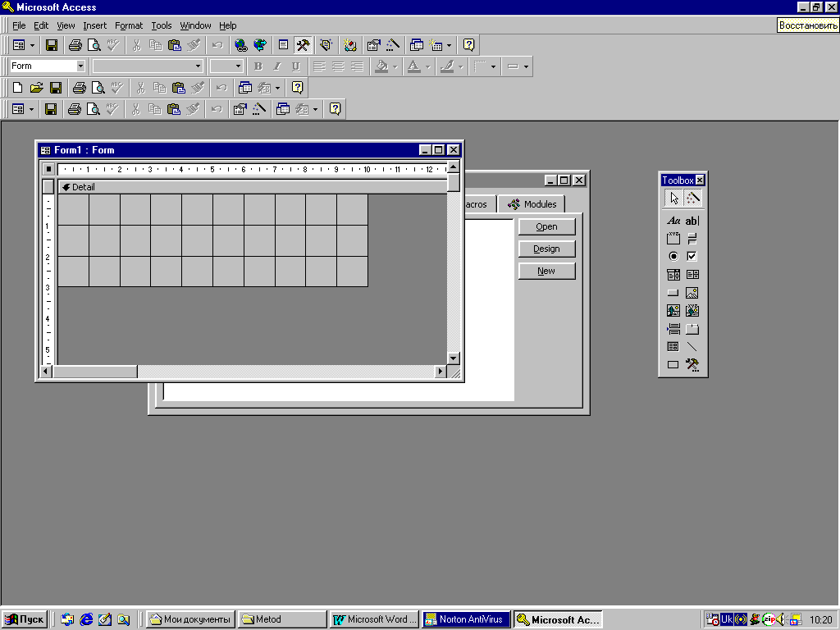The width and height of the screenshot is (840, 630).
Task: Select the Command Button tool in Toolbox
Action: [673, 293]
